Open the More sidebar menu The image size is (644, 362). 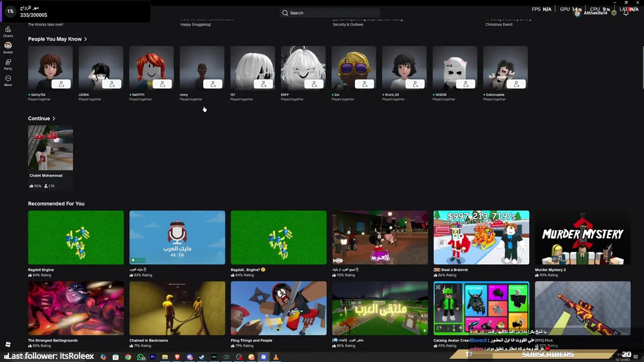[8, 80]
